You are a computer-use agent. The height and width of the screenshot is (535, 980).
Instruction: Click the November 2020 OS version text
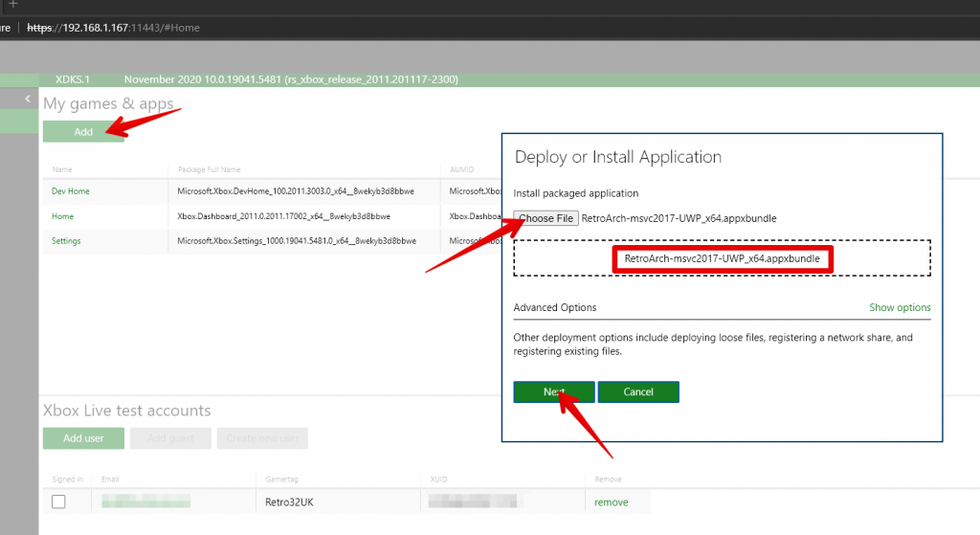click(291, 79)
